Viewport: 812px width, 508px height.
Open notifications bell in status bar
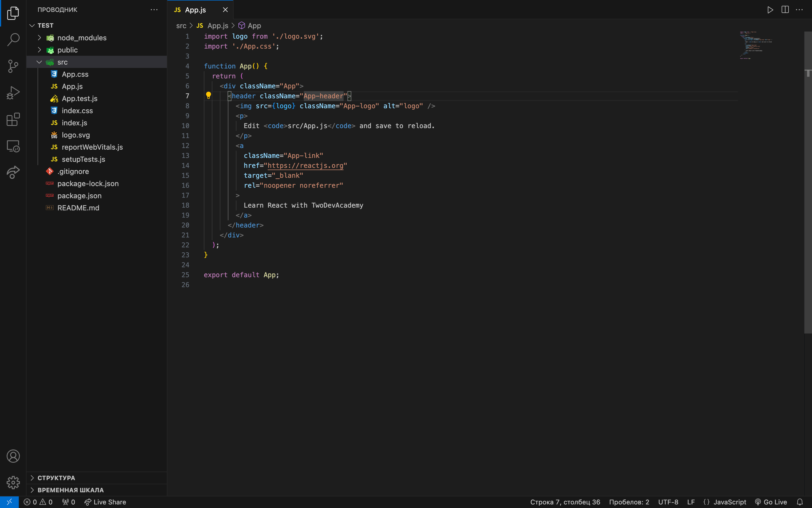pyautogui.click(x=800, y=502)
